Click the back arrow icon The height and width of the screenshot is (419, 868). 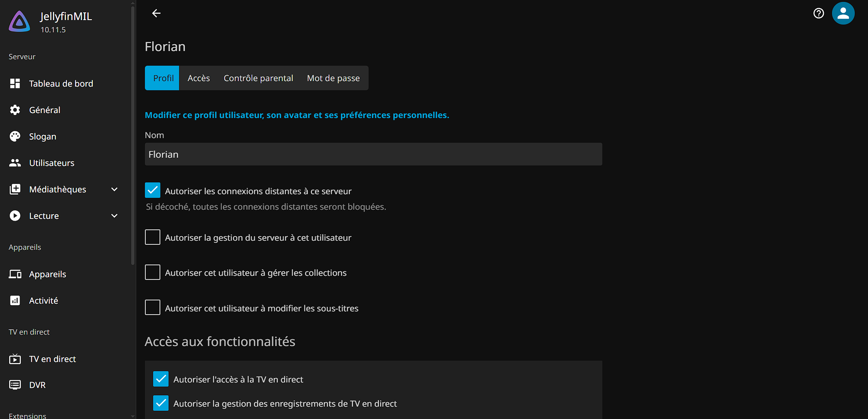click(156, 13)
